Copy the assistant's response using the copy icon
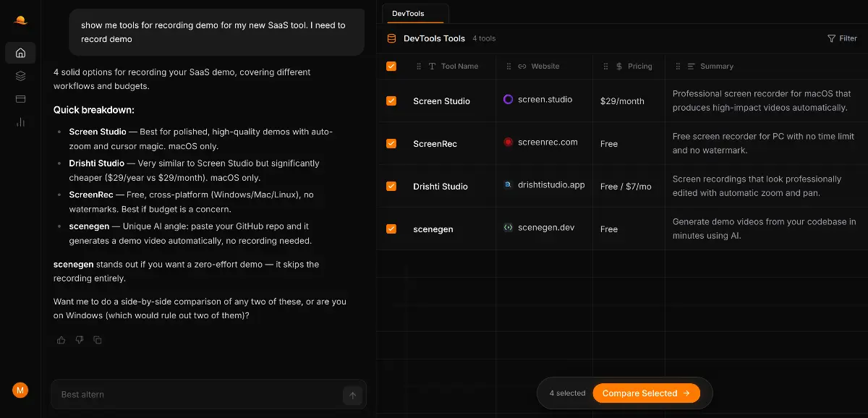The image size is (868, 418). [x=98, y=340]
